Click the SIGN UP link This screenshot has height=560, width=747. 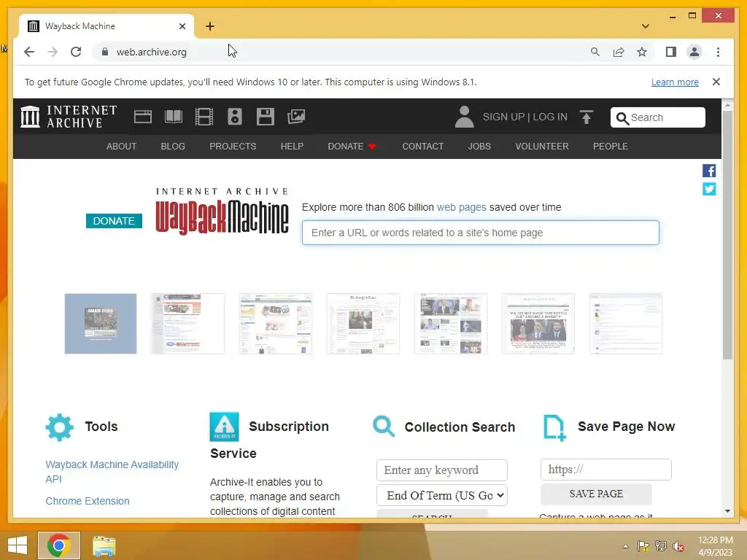(x=503, y=117)
